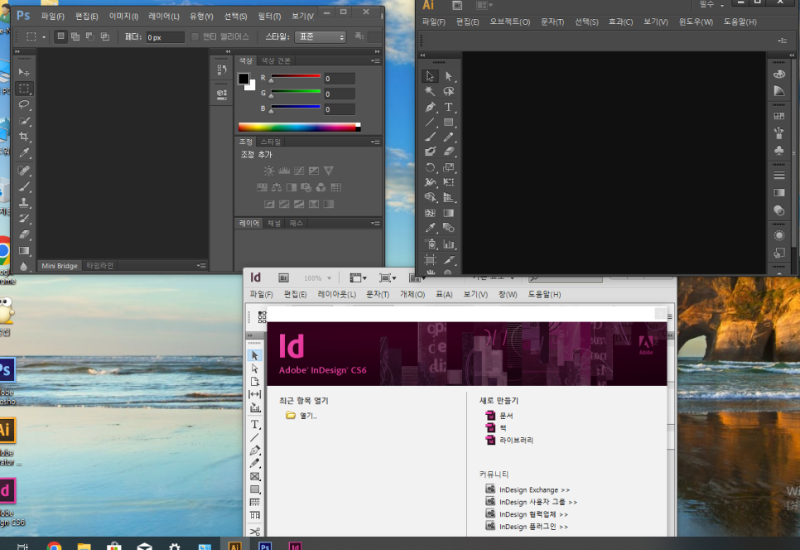Select InDesign's Scissors tool

[x=255, y=532]
